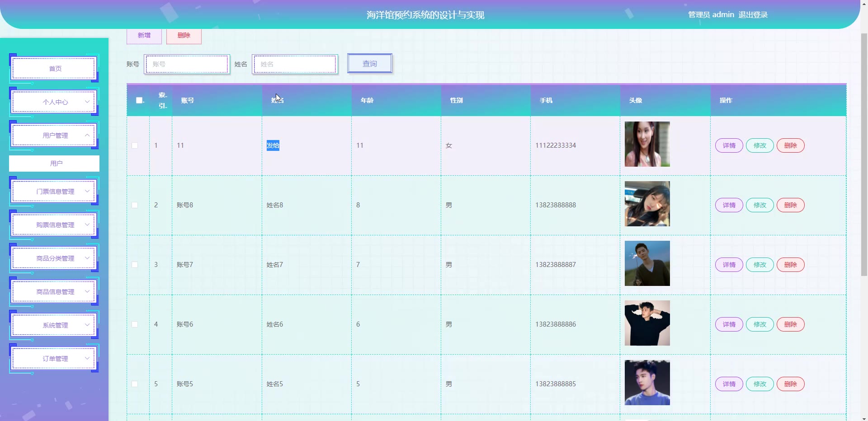Viewport: 868px width, 421px height.
Task: Expand the 门票信息管理 menu
Action: coord(54,192)
